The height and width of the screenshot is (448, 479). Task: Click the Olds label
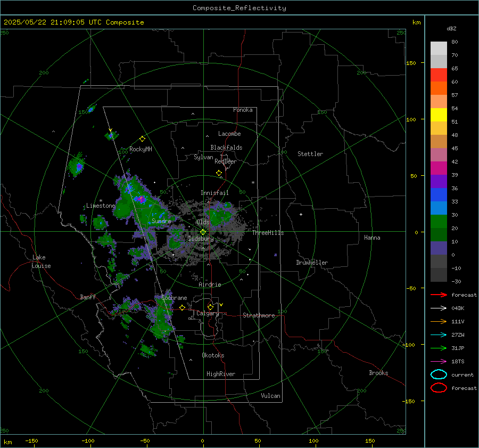[x=203, y=222]
